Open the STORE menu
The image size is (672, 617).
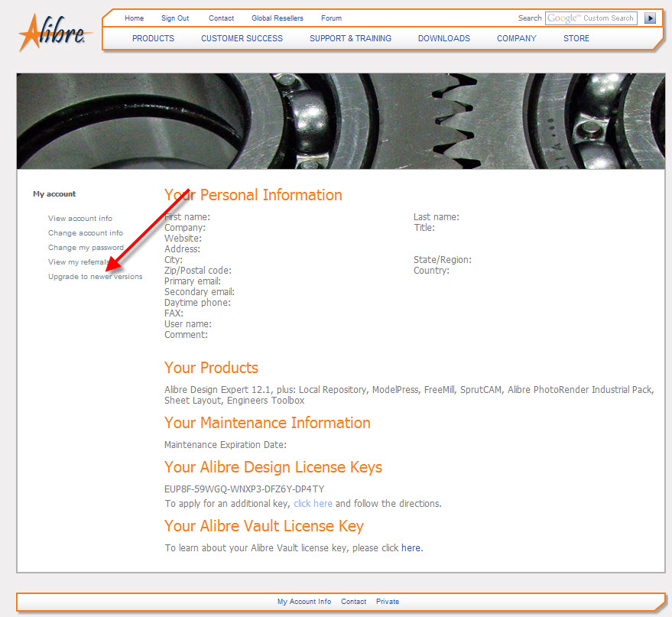576,38
